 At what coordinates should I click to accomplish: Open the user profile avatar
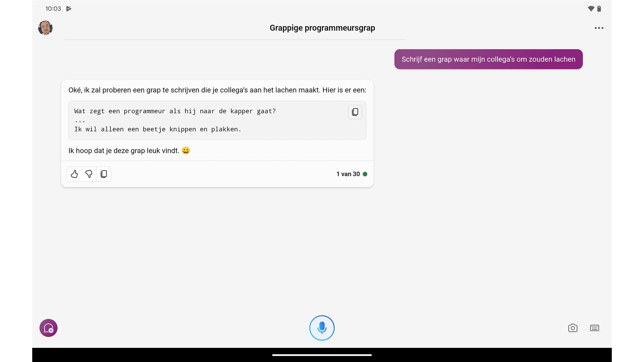click(x=45, y=28)
